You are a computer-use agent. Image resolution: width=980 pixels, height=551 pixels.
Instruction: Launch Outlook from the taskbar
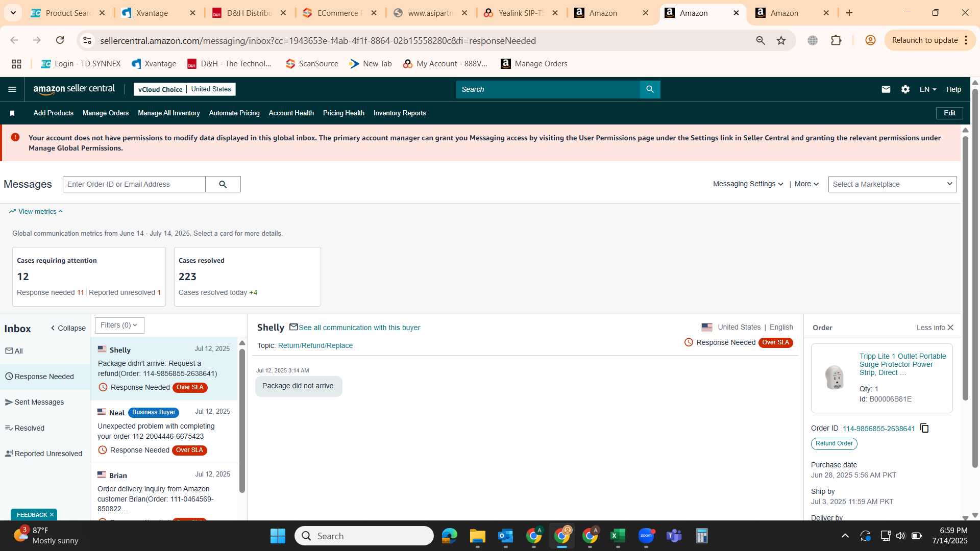pos(505,536)
